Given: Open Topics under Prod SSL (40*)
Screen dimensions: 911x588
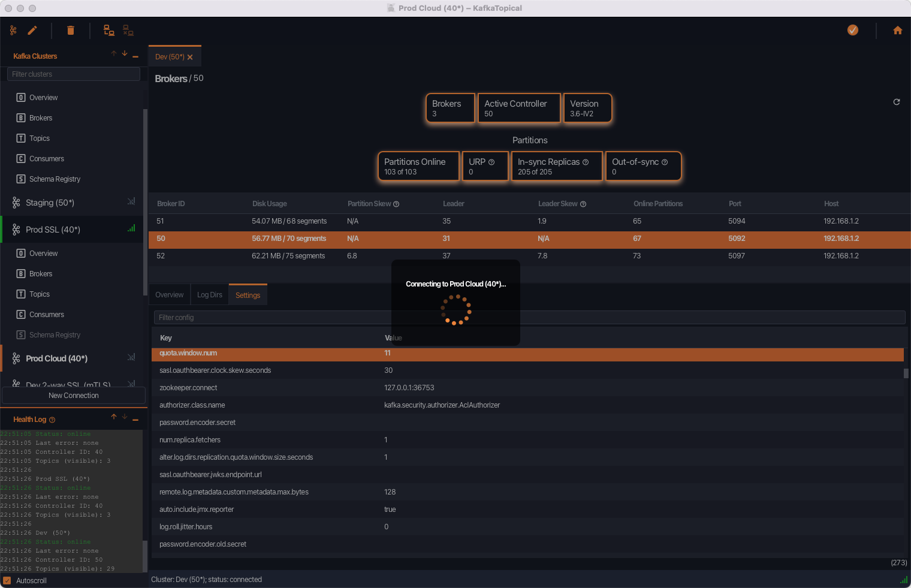Looking at the screenshot, I should 40,294.
